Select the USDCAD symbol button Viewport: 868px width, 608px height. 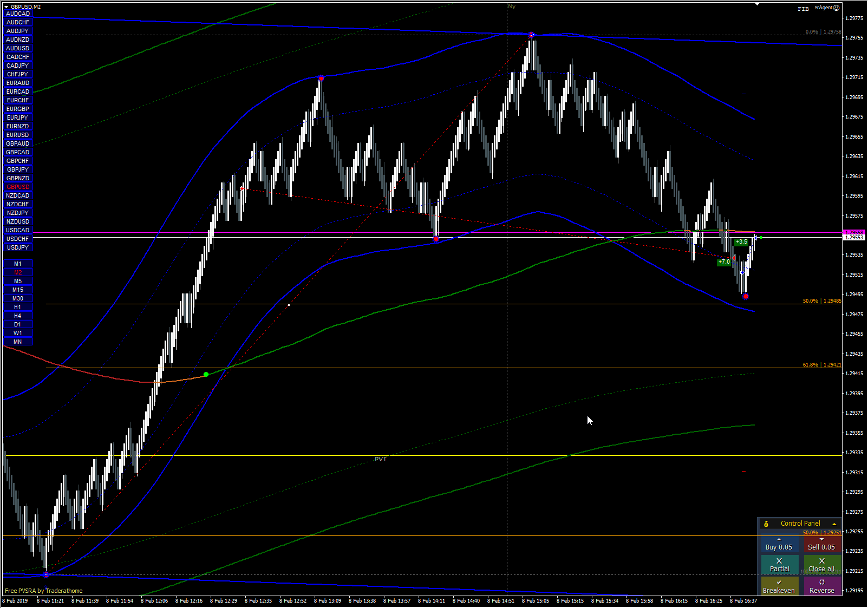(18, 230)
